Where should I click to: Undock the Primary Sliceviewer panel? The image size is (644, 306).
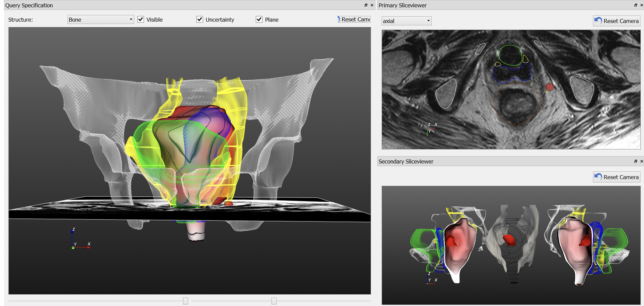[636, 5]
